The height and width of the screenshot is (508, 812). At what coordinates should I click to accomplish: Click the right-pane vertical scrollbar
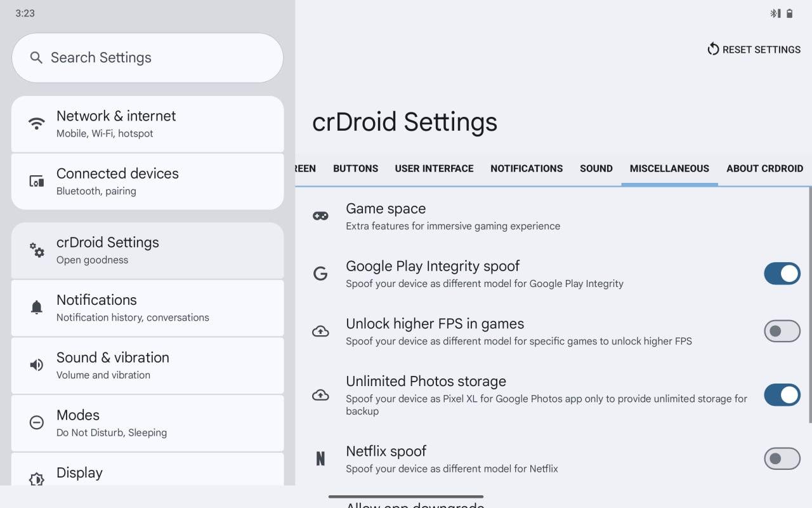pyautogui.click(x=809, y=305)
